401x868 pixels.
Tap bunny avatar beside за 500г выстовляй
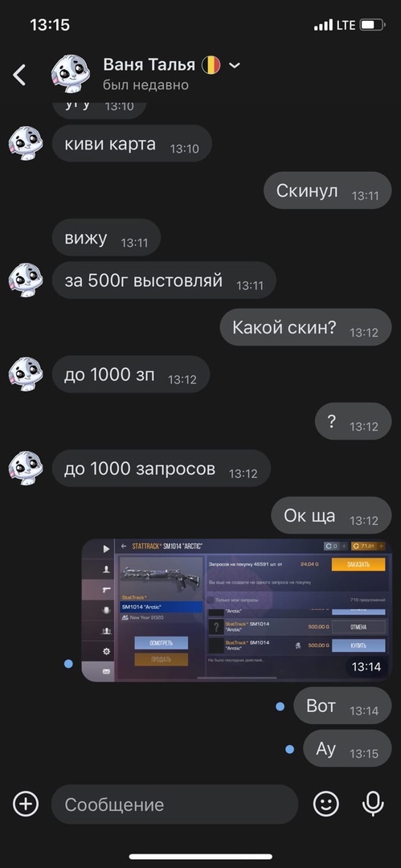click(x=26, y=280)
